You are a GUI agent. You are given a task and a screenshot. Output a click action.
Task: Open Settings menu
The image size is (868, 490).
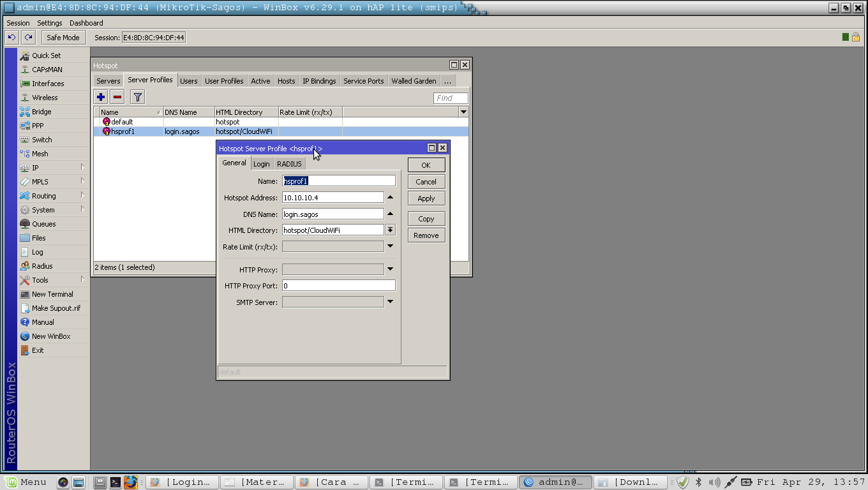coord(50,23)
